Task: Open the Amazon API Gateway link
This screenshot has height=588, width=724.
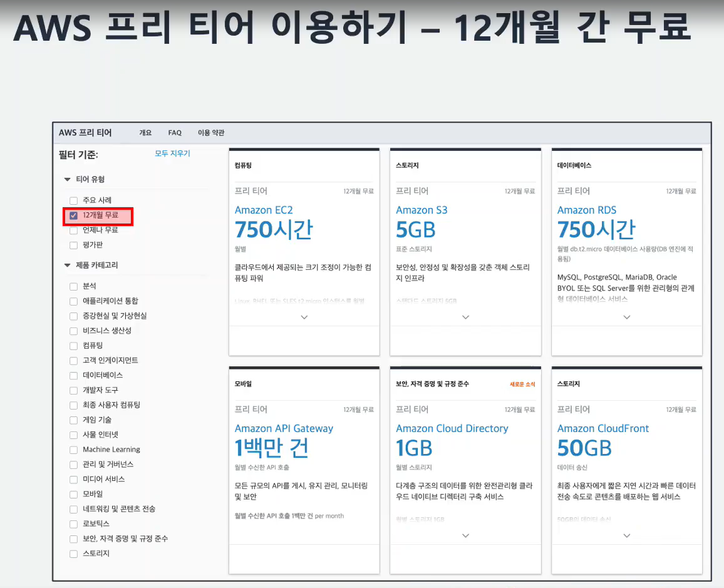Action: (x=284, y=428)
